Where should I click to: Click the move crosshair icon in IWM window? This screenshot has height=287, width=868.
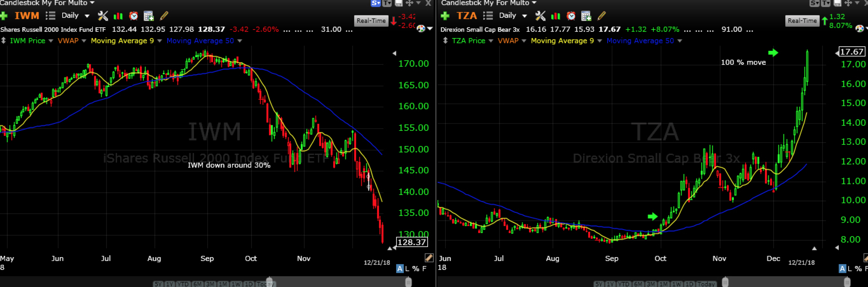[x=409, y=3]
